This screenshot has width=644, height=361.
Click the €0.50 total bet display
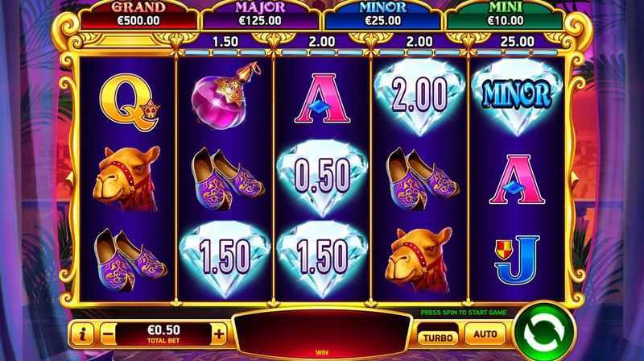(x=163, y=334)
